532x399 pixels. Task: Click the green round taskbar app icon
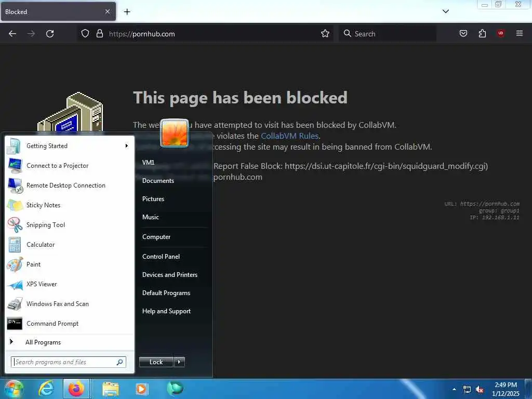[x=175, y=389]
